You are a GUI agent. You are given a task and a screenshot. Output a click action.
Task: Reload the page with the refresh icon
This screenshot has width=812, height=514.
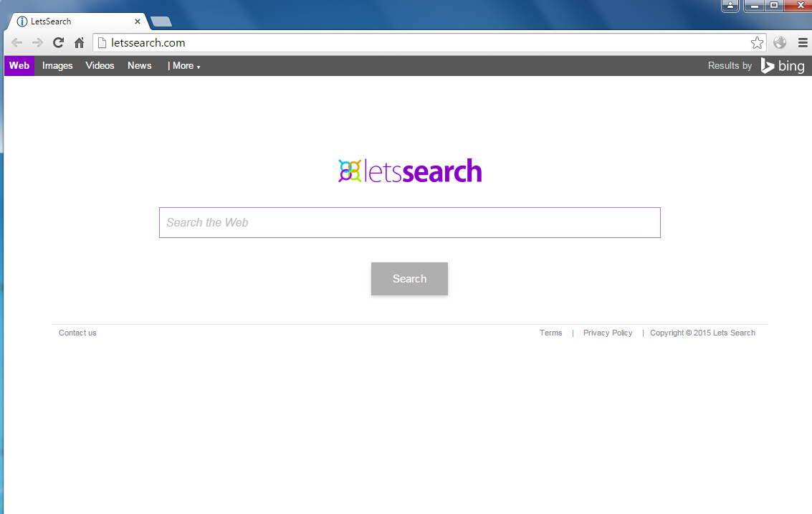click(x=59, y=43)
